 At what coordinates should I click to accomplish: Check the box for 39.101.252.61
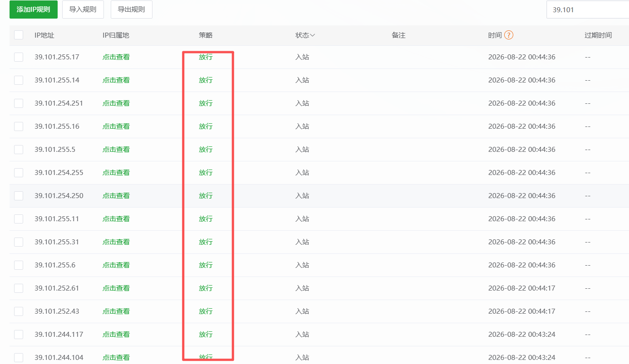pos(19,288)
